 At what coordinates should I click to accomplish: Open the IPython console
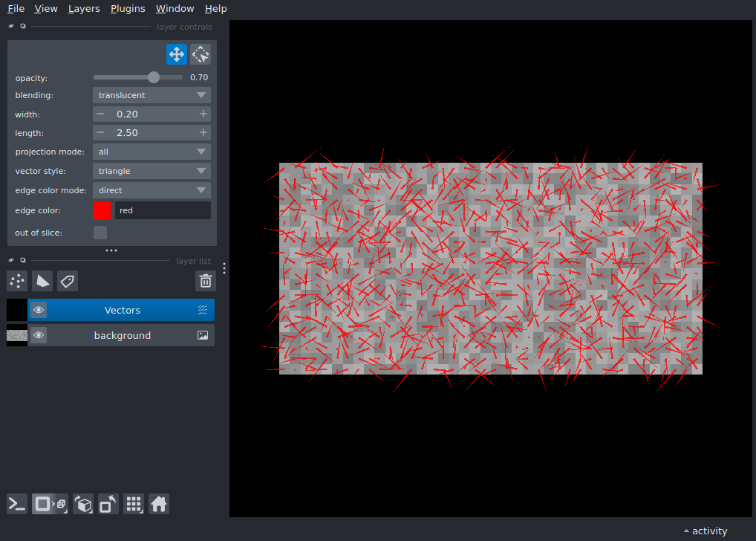(16, 504)
